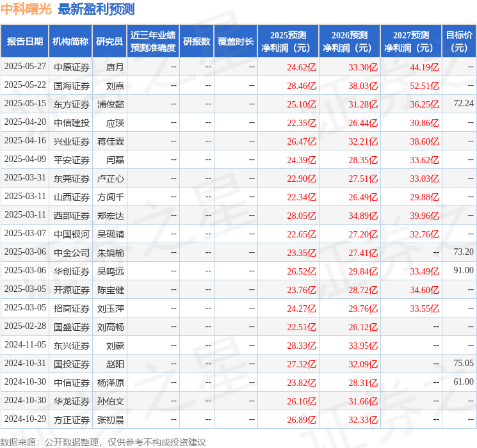Click the 2027 profit value 30.86亿
Screen dimensions: 477x448
coord(424,123)
